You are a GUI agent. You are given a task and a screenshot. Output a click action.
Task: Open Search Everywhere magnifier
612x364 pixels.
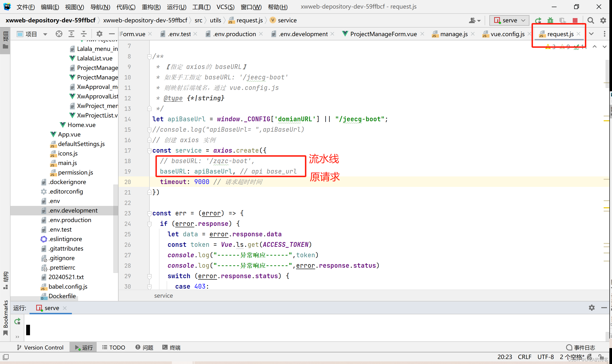[591, 20]
